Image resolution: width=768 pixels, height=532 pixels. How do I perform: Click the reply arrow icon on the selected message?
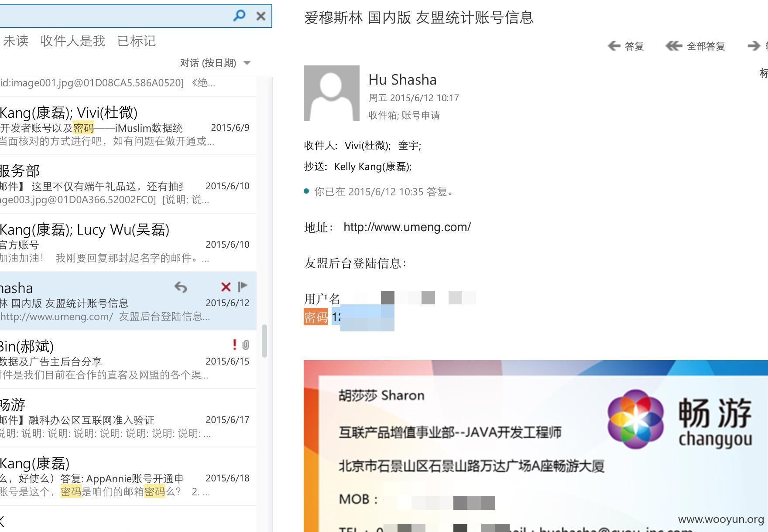181,287
